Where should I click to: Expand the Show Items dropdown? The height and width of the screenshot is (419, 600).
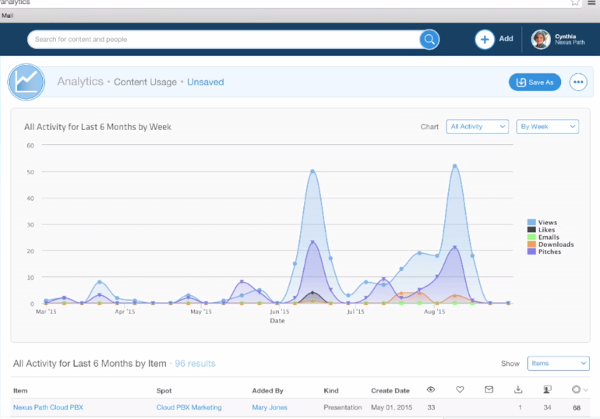[x=557, y=363]
